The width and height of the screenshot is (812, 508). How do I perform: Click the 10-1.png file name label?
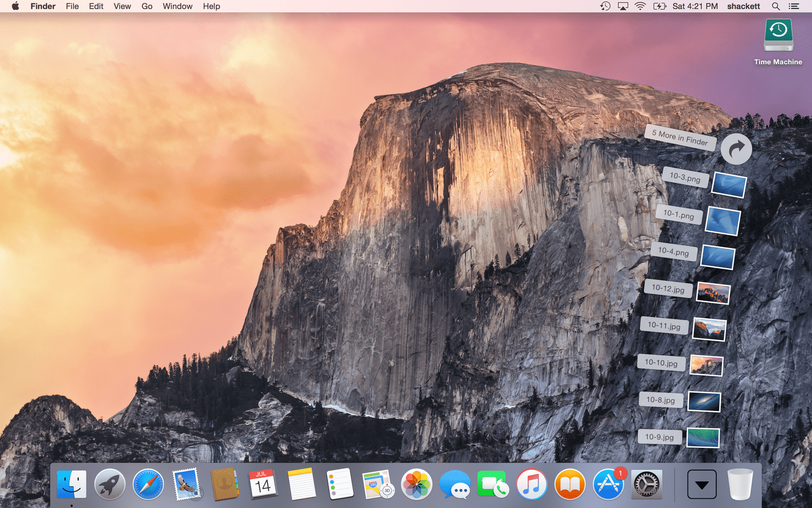(x=679, y=214)
